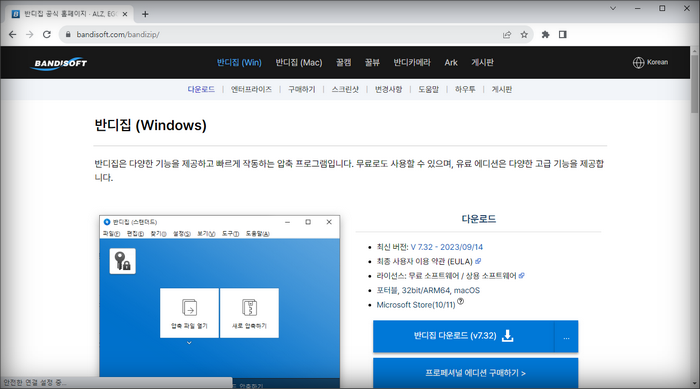Click the 반디집 (Windows) page heading
Image resolution: width=700 pixels, height=389 pixels.
[x=150, y=125]
